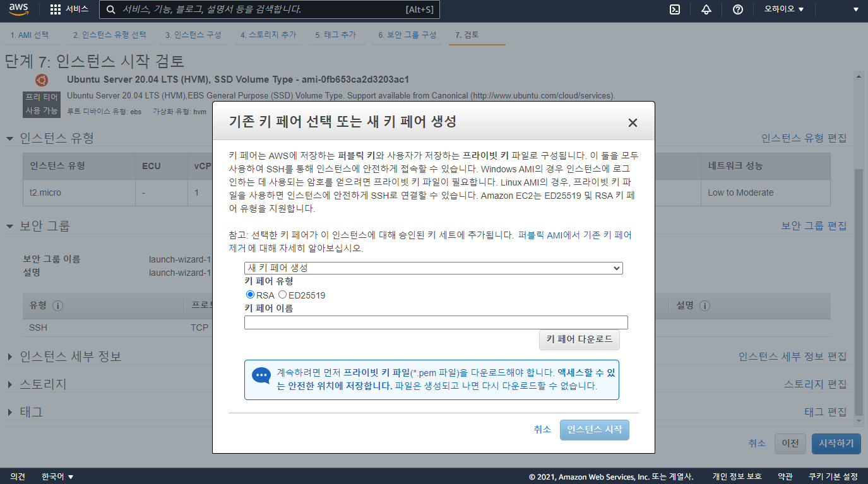The height and width of the screenshot is (484, 868).
Task: Go to step 4. 스토리지 추가
Action: 268,35
